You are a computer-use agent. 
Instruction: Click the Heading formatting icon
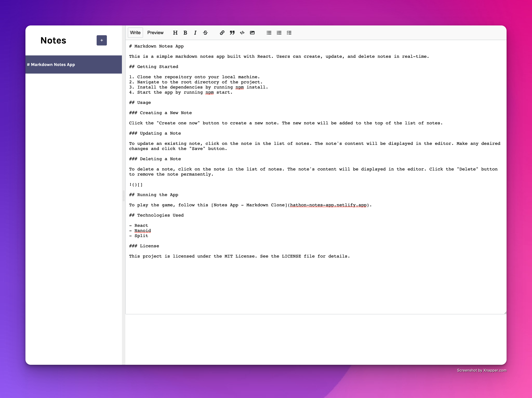tap(175, 33)
